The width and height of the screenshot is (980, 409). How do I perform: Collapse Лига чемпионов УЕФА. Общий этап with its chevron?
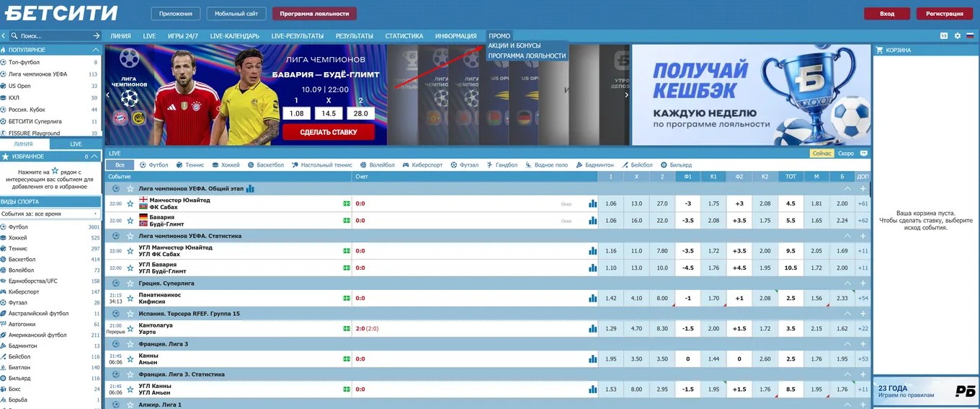[x=847, y=188]
